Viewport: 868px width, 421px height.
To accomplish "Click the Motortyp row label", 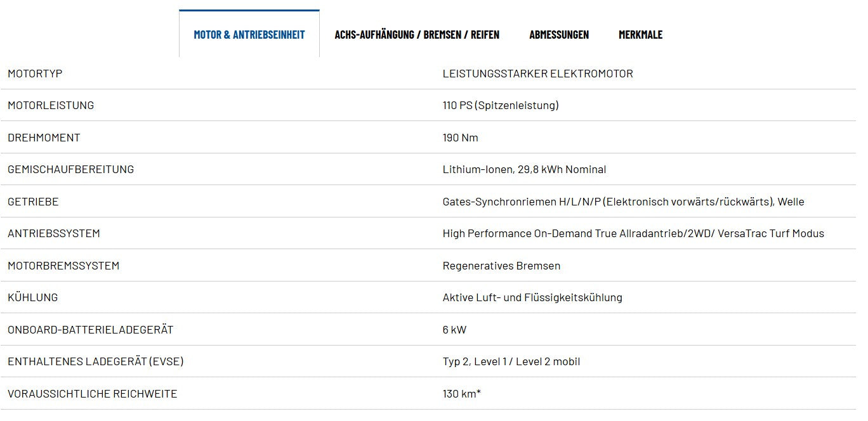I will 35,74.
